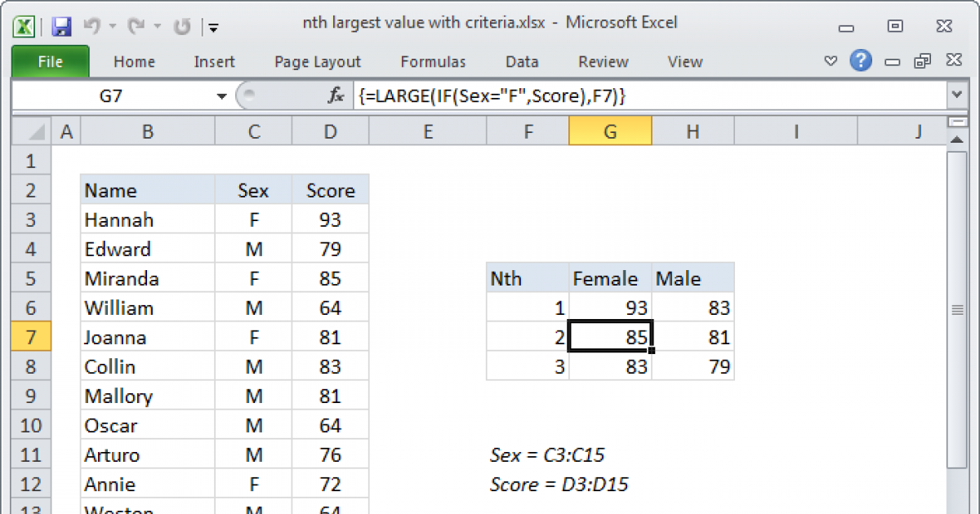The height and width of the screenshot is (514, 980).
Task: Save the workbook with the floppy disk icon
Action: tap(62, 27)
